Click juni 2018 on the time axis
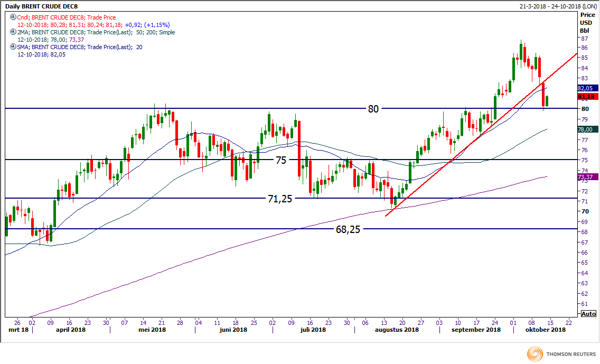This screenshot has height=364, width=600. [233, 330]
